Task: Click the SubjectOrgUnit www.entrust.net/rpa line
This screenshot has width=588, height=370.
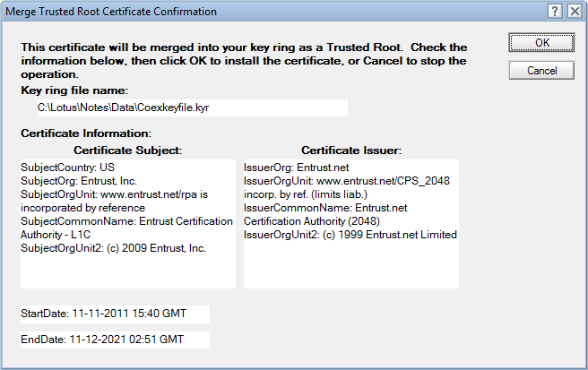Action: (115, 194)
